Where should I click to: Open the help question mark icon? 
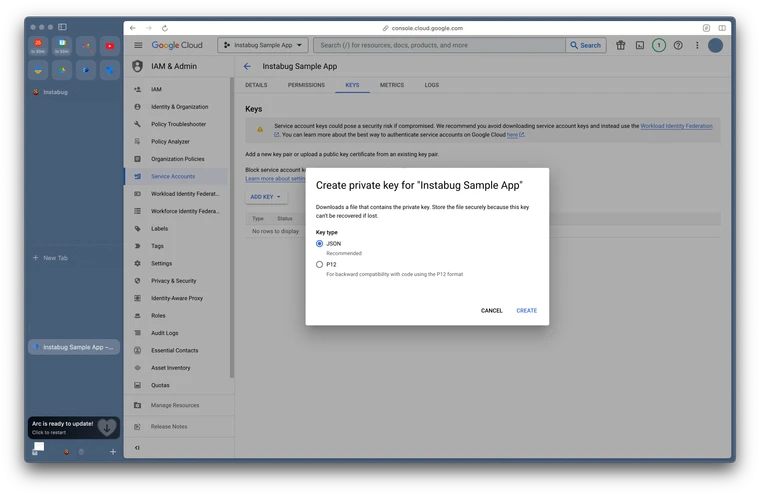tap(678, 45)
